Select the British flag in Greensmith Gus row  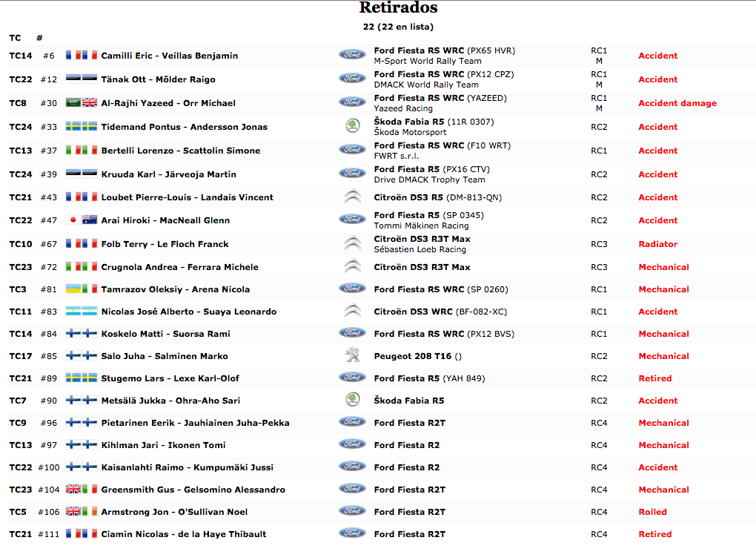(x=73, y=489)
